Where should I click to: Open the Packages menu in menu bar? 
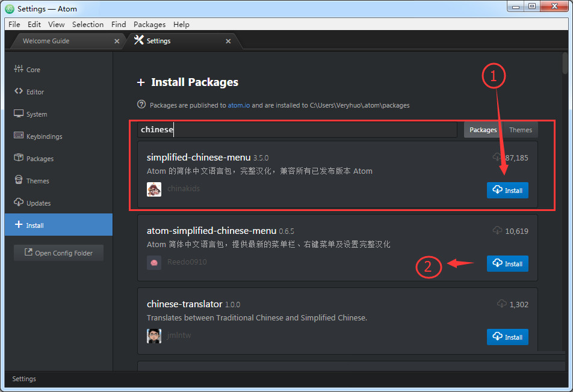149,25
